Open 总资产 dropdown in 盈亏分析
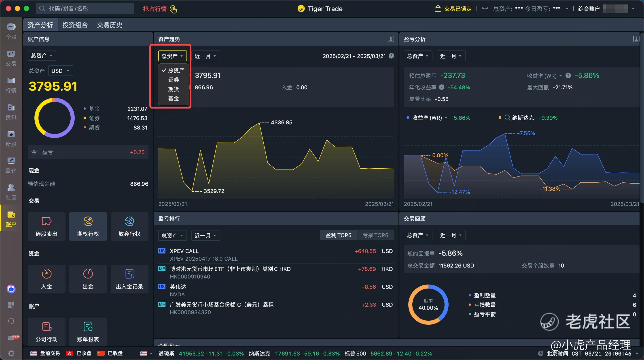 click(418, 56)
